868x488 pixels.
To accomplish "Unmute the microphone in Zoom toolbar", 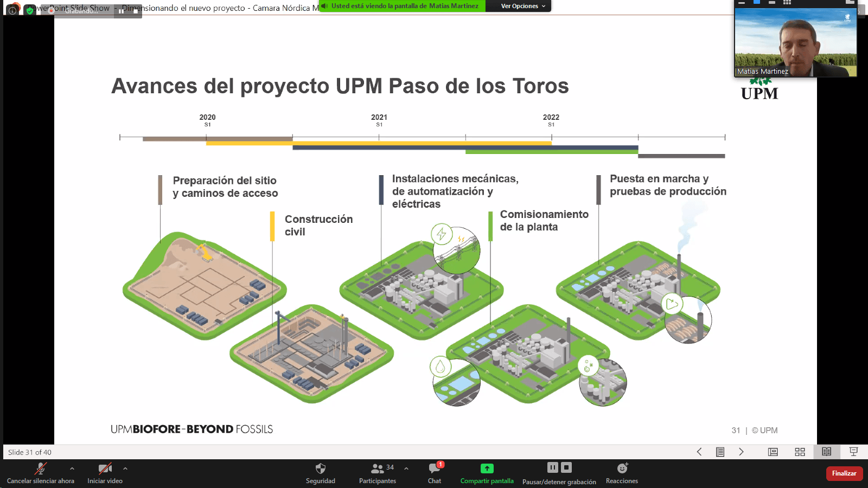I will [x=41, y=473].
